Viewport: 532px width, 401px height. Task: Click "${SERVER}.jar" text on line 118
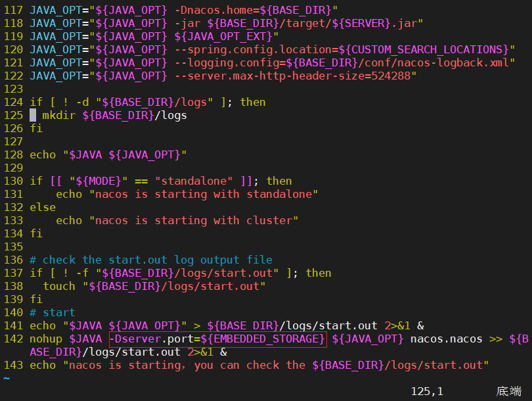(374, 24)
